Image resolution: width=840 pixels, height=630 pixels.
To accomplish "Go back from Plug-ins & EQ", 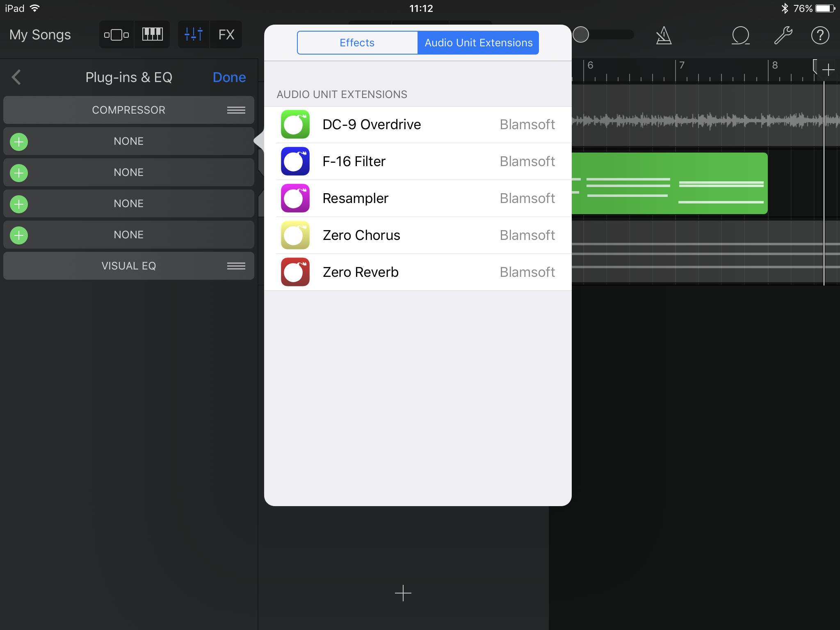I will coord(16,77).
